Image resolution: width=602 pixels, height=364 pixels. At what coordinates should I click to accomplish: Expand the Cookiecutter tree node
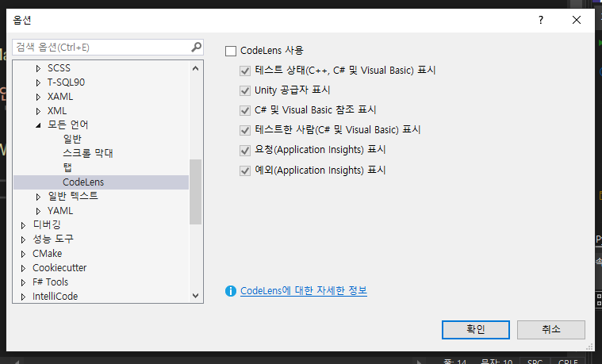click(x=24, y=268)
